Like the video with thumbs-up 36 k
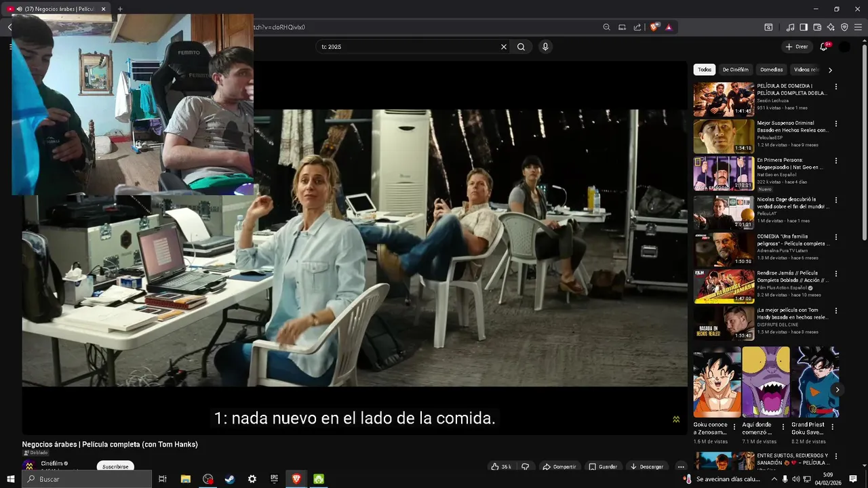Screen dimensions: 868x488 click(501, 466)
